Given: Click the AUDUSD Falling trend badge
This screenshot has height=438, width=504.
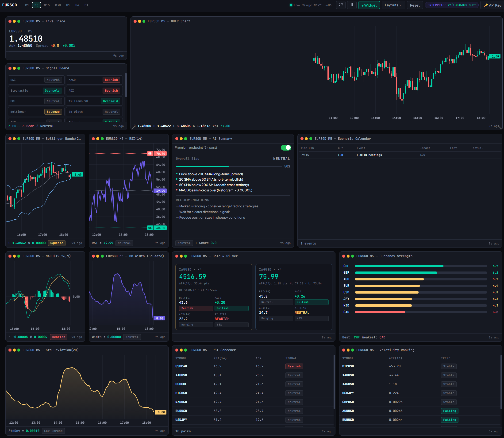Looking at the screenshot, I should [450, 411].
